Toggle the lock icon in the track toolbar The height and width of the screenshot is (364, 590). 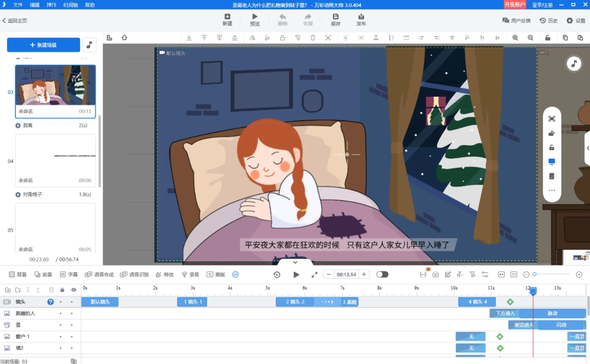62,290
